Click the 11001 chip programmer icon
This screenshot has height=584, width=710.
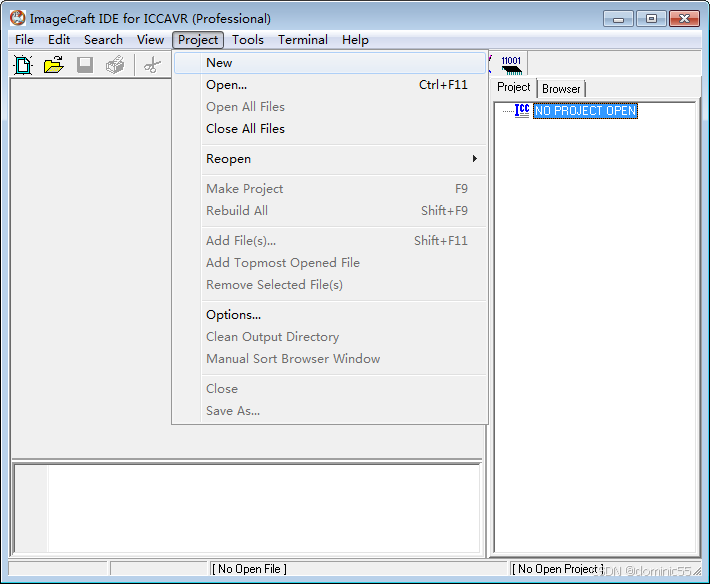point(511,65)
